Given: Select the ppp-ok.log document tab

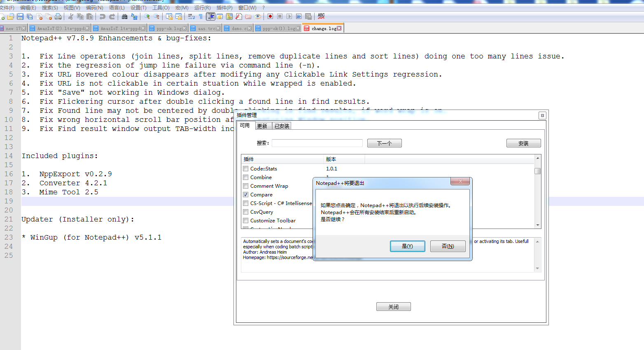Looking at the screenshot, I should (169, 28).
